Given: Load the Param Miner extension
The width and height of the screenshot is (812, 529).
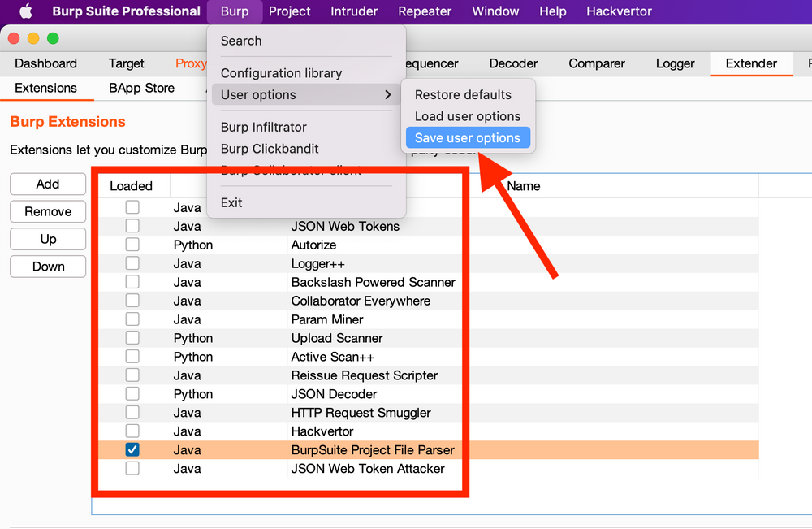Looking at the screenshot, I should pyautogui.click(x=132, y=319).
